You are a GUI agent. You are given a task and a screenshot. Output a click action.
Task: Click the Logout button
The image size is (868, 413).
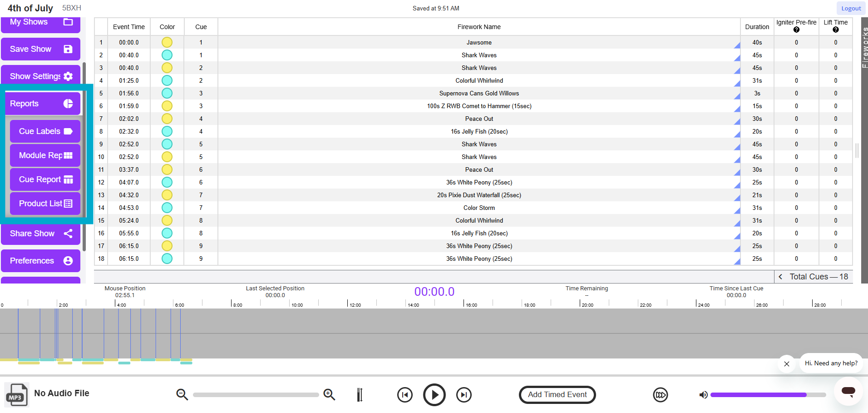851,8
